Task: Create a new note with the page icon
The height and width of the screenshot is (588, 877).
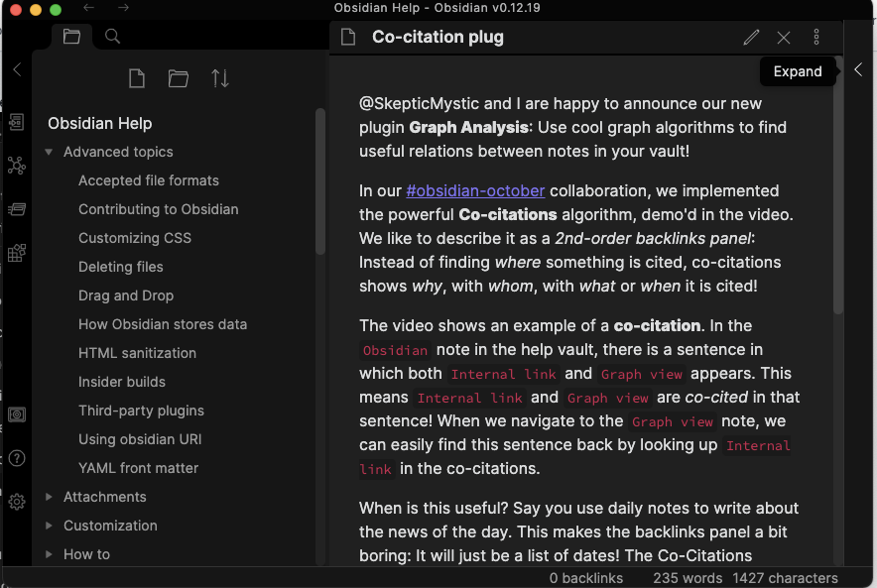Action: 137,78
